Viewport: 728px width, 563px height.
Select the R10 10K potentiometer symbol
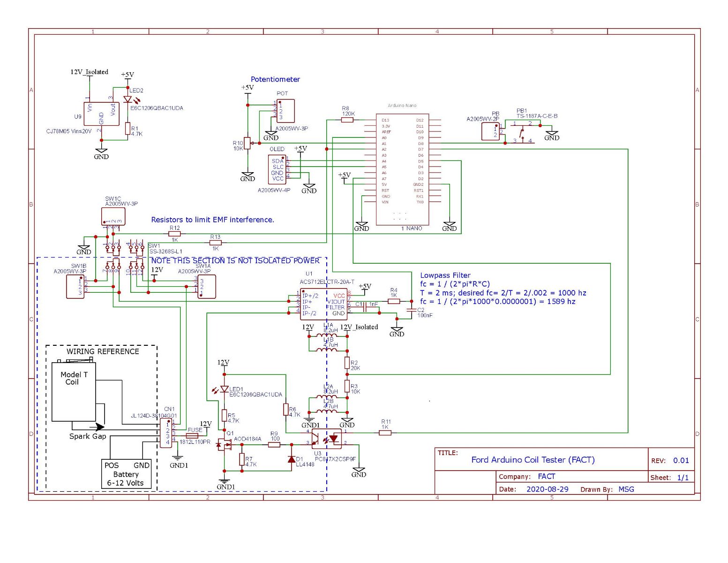(x=248, y=144)
